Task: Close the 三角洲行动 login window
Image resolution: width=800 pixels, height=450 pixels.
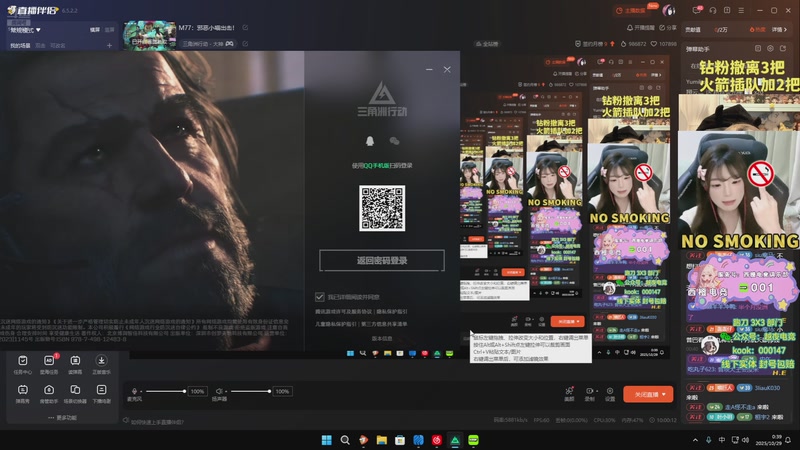Action: [x=447, y=69]
